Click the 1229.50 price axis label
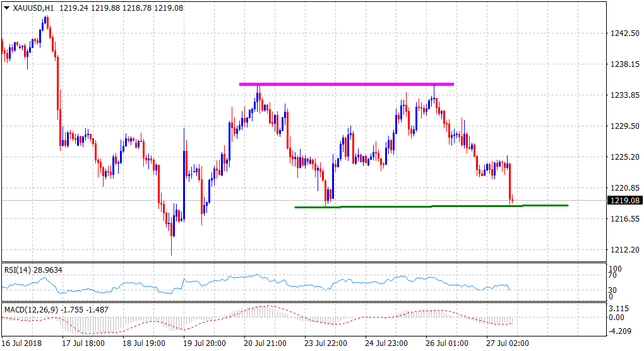Image resolution: width=644 pixels, height=351 pixels. click(x=624, y=126)
